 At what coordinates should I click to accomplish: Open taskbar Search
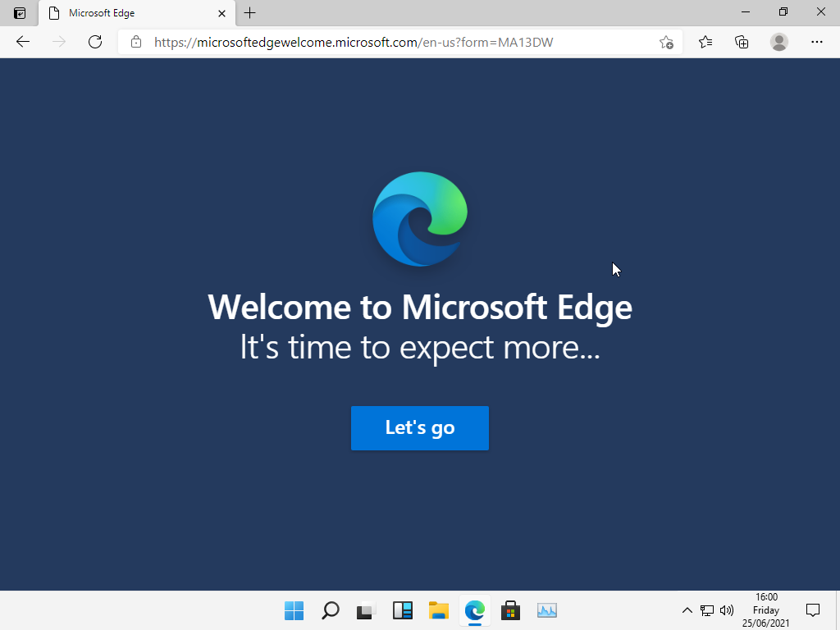[330, 610]
